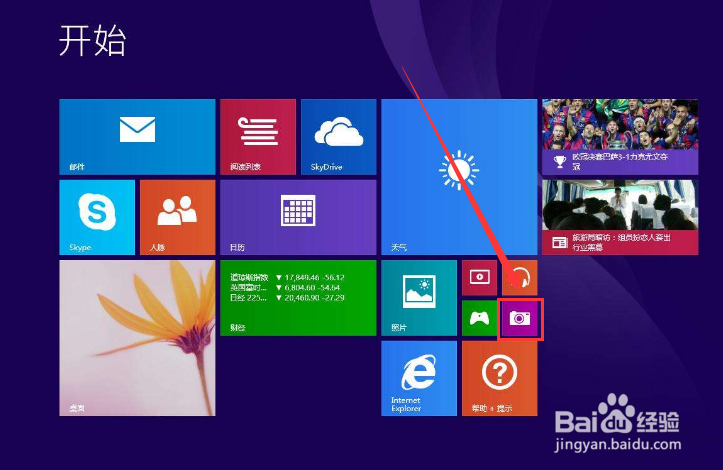Open the Help + Tips tile

point(500,378)
